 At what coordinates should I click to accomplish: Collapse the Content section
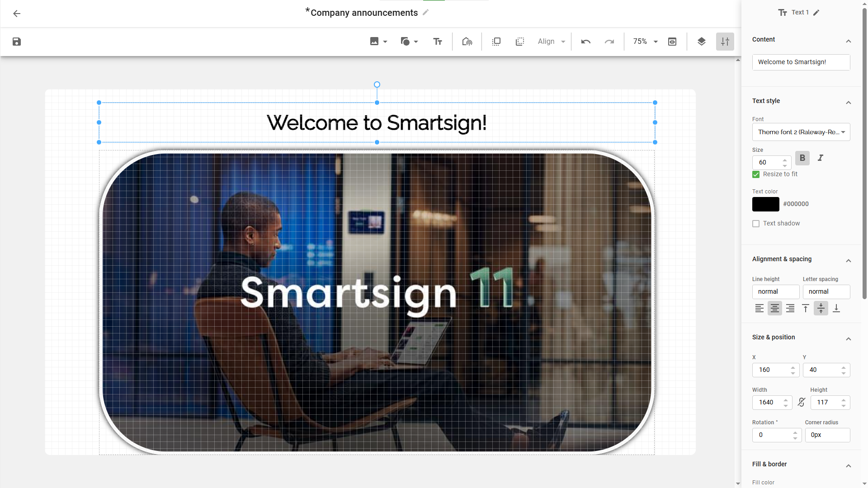849,41
